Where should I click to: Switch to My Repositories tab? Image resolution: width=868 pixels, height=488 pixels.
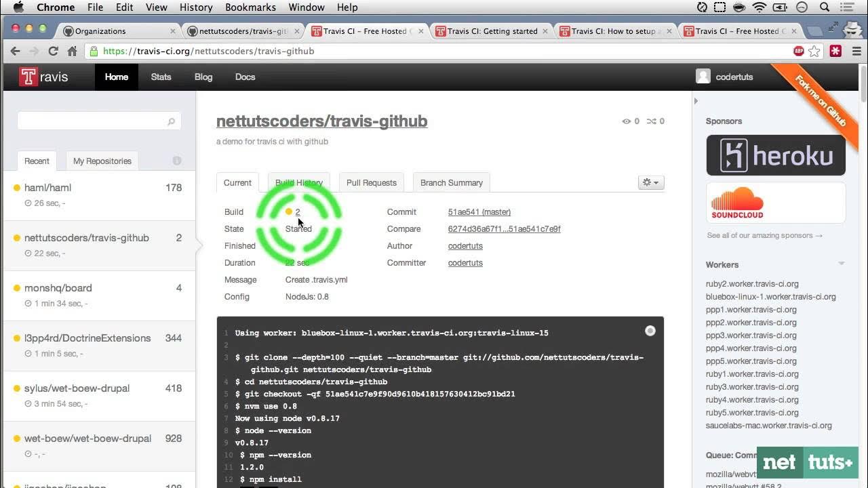click(102, 161)
